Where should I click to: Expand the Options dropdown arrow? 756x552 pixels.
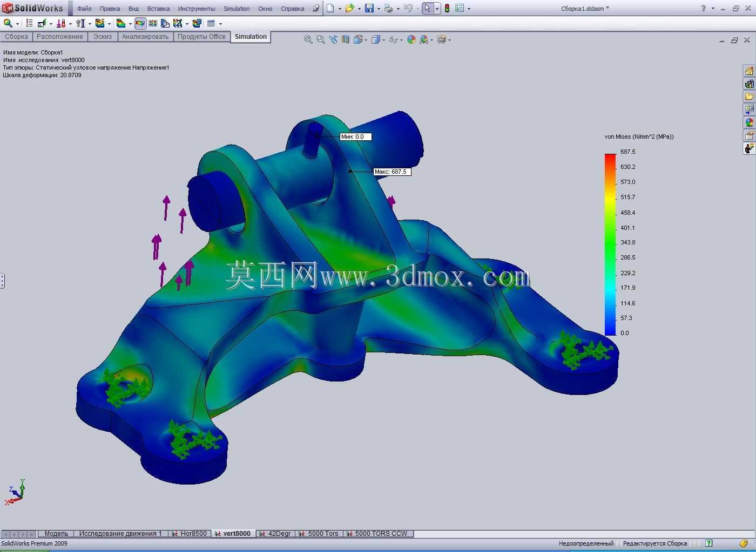point(469,9)
